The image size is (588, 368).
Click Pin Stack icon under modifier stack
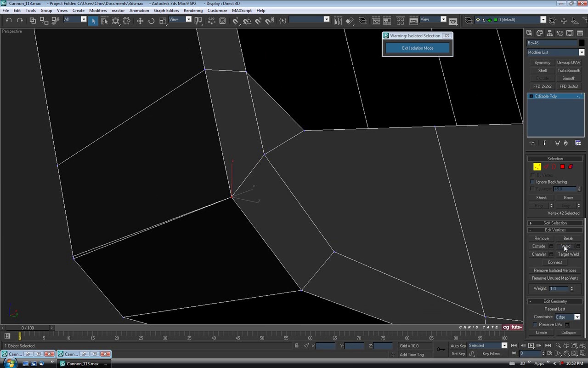click(x=533, y=143)
